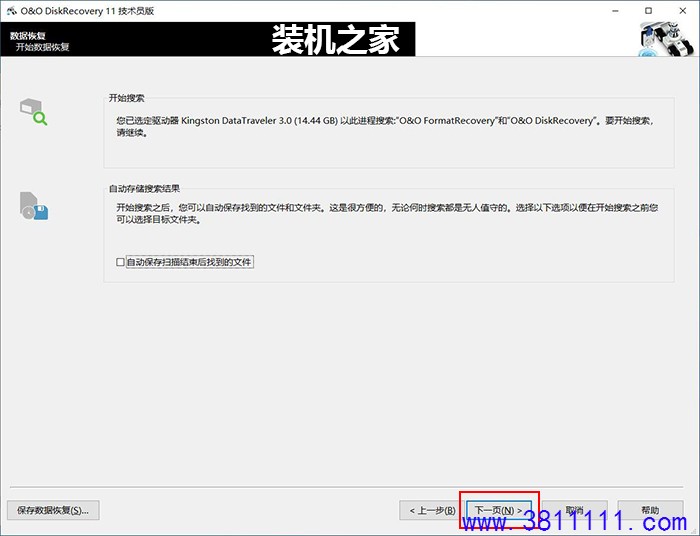This screenshot has width=700, height=536.
Task: Close the DiskRecovery window
Action: point(683,11)
